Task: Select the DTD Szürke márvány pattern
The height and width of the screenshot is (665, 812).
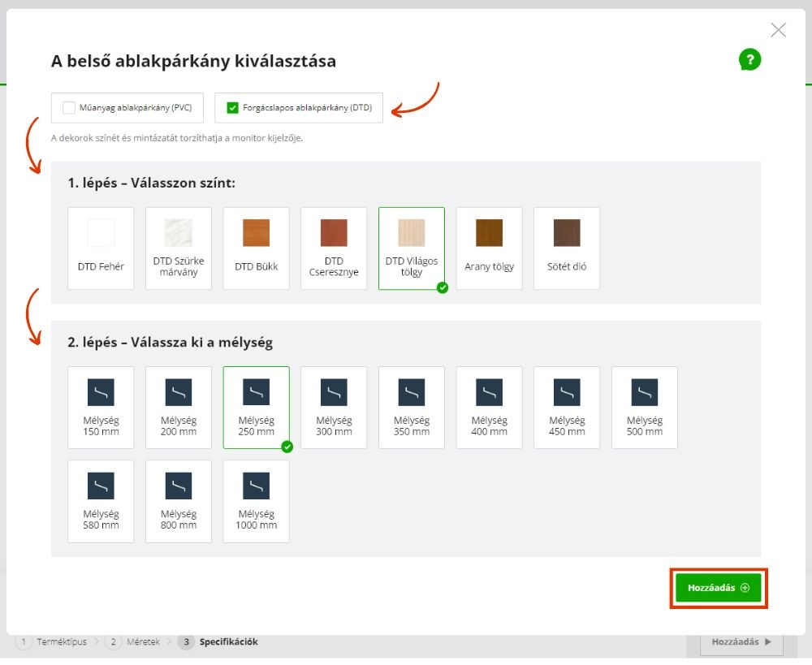Action: (x=179, y=233)
